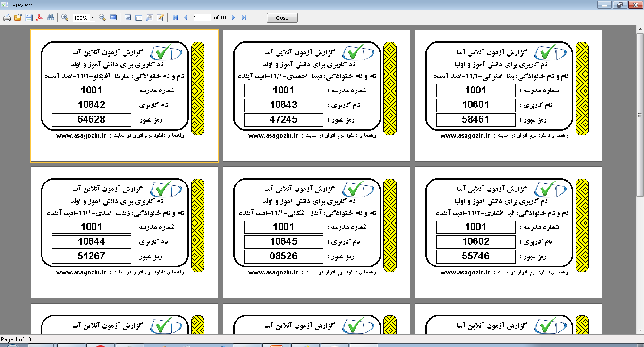This screenshot has width=644, height=347.
Task: Go to the first page
Action: [175, 17]
